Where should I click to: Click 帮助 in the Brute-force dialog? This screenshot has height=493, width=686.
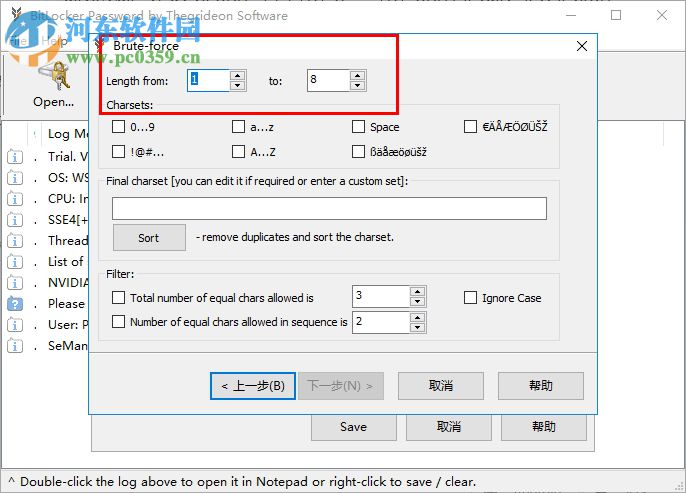[x=541, y=386]
